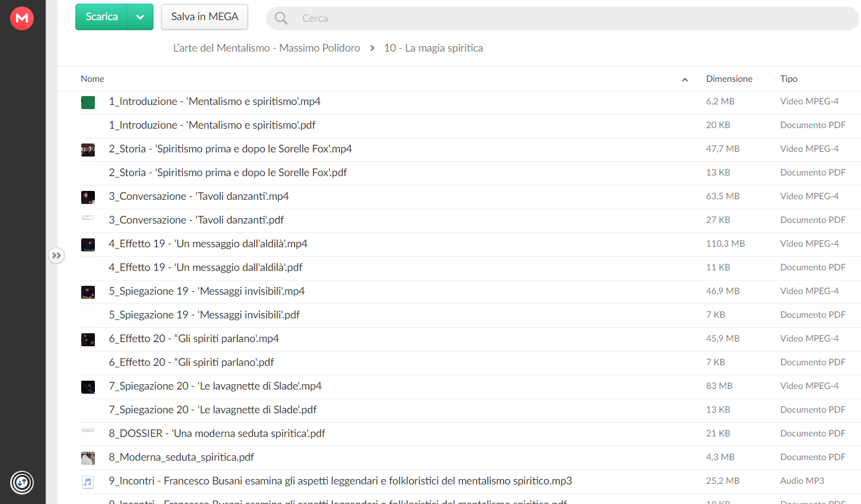Sort files by Tipo column
This screenshot has width=861, height=504.
789,79
